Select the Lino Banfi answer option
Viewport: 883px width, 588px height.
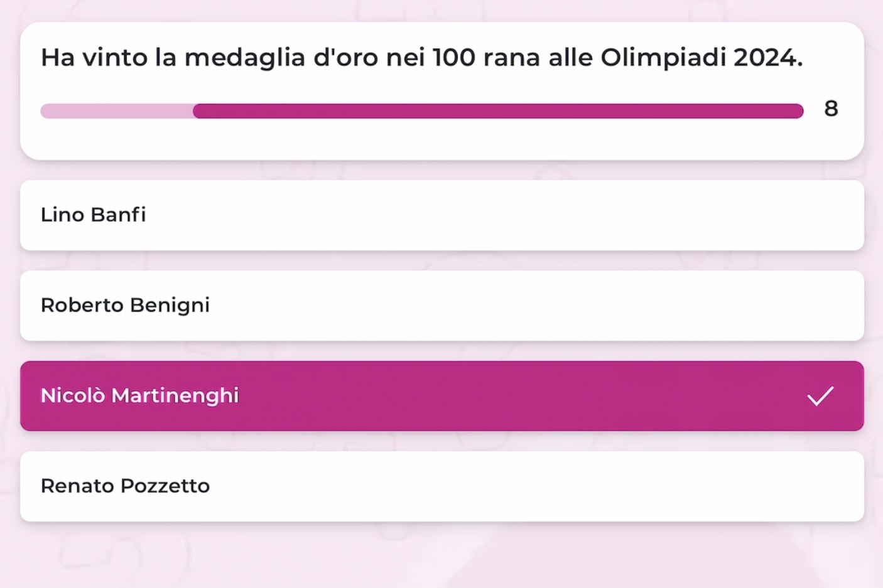tap(441, 215)
